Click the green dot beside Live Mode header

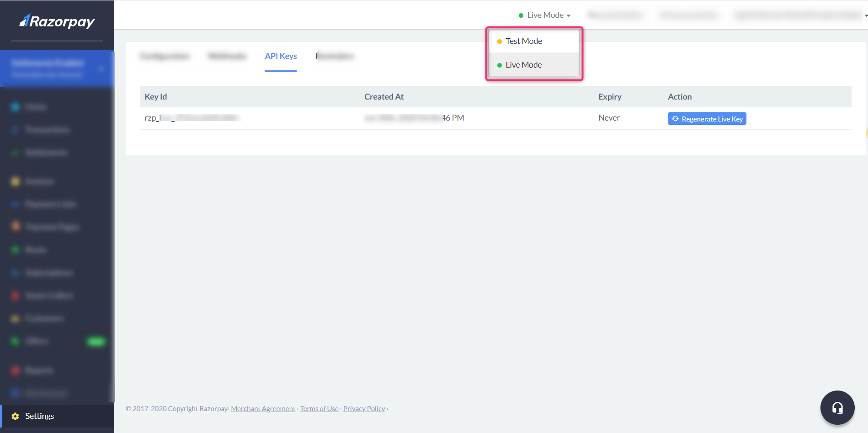pos(521,16)
